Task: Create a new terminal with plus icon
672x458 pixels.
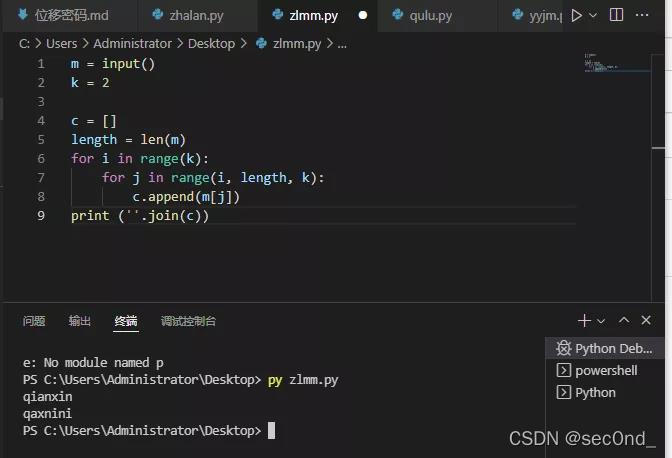Action: 584,320
